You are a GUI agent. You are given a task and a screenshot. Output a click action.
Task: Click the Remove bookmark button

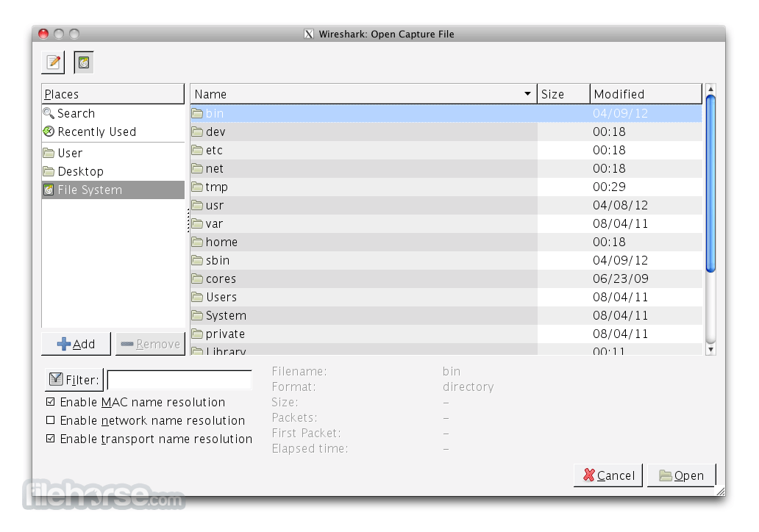pos(151,344)
